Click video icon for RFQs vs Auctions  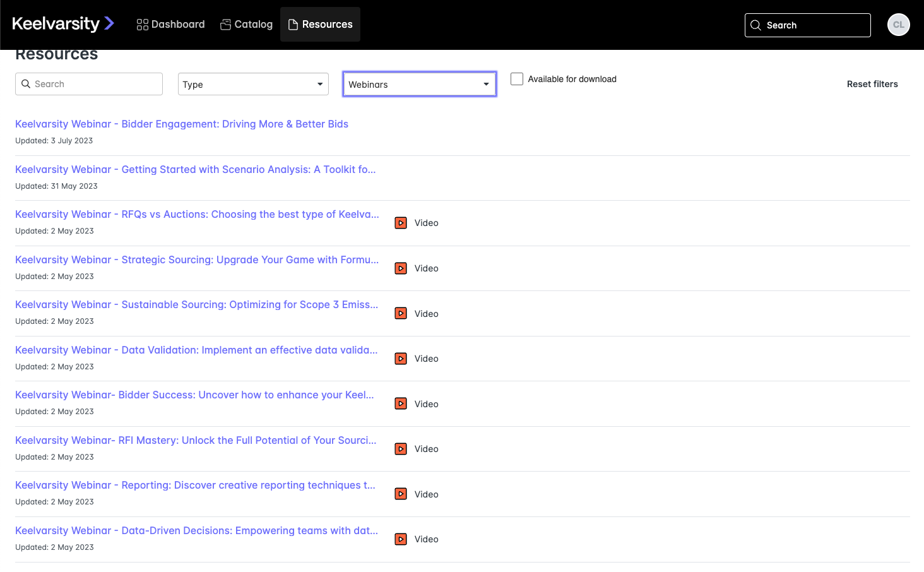(x=401, y=223)
